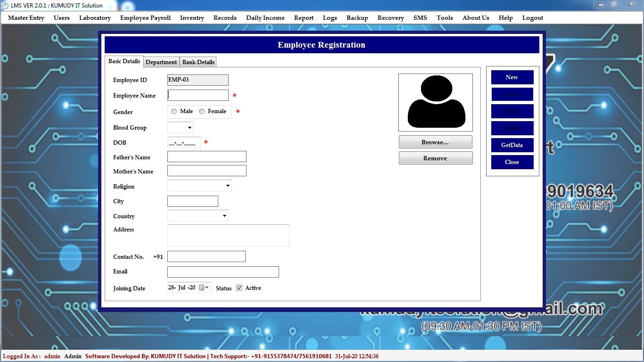Open the Joining Date calendar picker
The image size is (644, 362).
pos(204,288)
